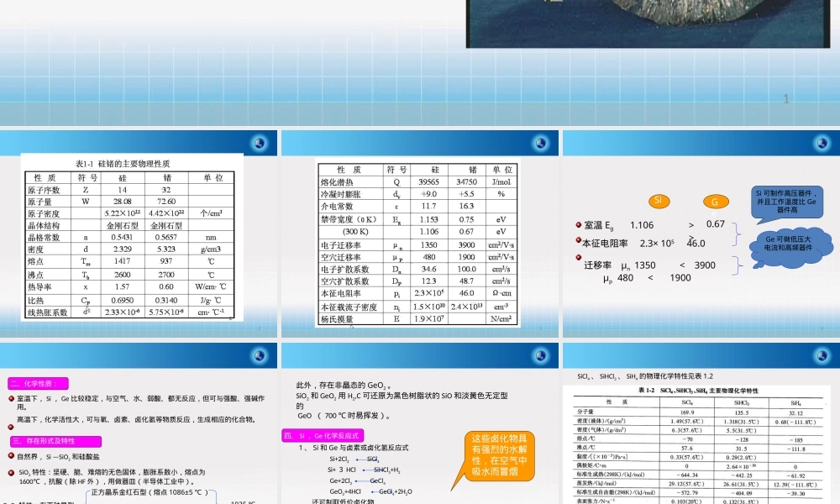Select the orange G oval label
The image size is (840, 504).
click(715, 202)
